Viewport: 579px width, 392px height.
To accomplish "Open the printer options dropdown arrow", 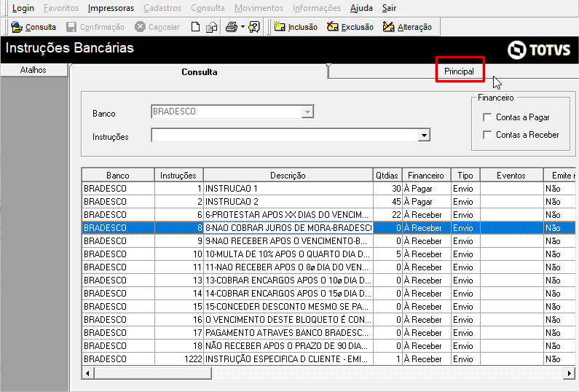I will pyautogui.click(x=243, y=27).
